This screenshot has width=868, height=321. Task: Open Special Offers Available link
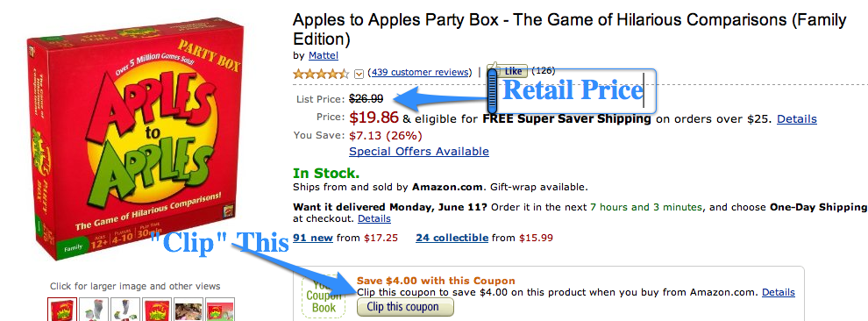tap(419, 151)
